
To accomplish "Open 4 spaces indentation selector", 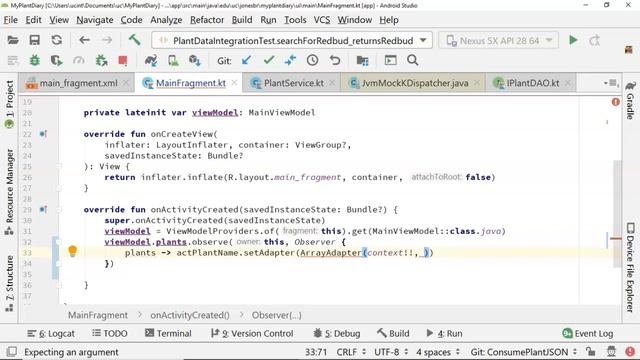I will coord(438,352).
